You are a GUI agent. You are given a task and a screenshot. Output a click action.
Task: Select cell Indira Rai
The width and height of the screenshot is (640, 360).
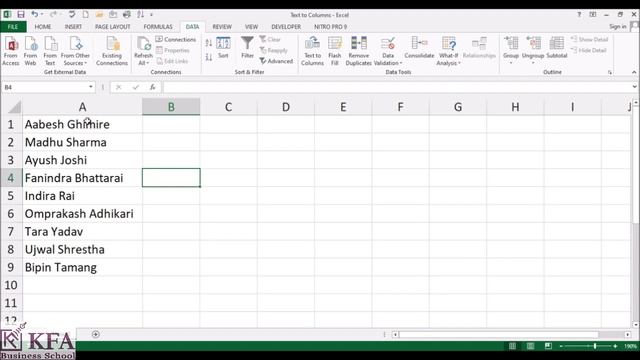82,196
